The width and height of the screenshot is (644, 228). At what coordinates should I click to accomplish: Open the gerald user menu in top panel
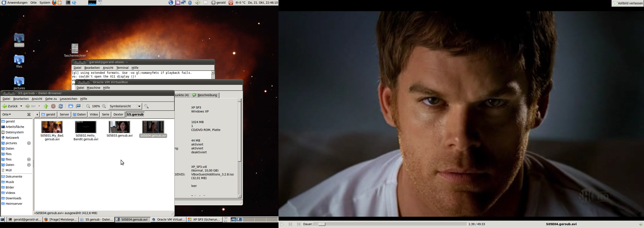pos(218,3)
